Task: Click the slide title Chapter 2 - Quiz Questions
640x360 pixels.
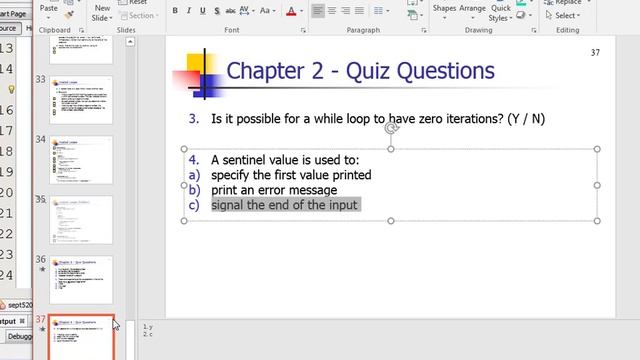Action: [360, 71]
